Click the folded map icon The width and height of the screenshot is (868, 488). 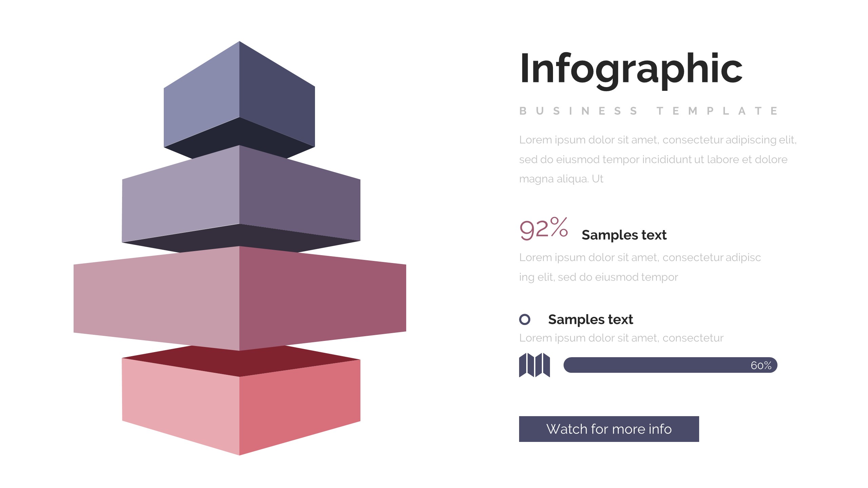[x=534, y=365]
